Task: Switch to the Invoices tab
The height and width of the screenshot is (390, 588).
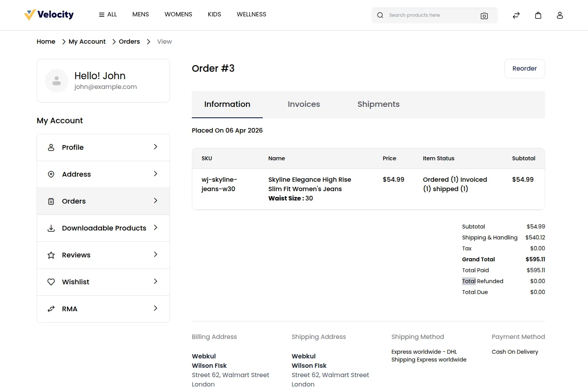Action: point(304,104)
